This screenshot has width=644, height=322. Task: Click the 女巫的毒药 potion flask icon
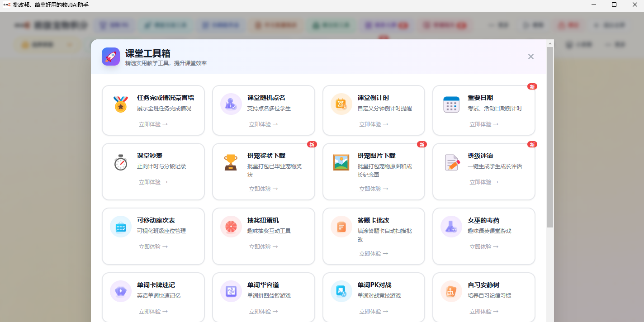coord(451,227)
